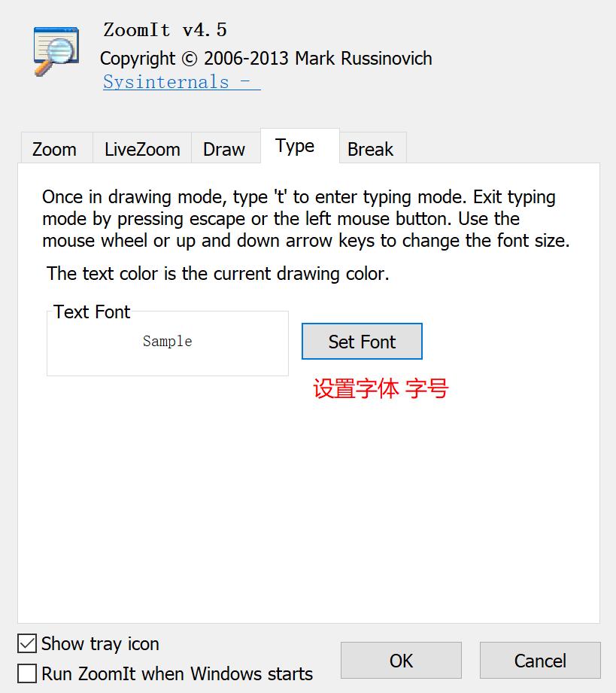Click the Type tab
616x693 pixels.
point(295,146)
